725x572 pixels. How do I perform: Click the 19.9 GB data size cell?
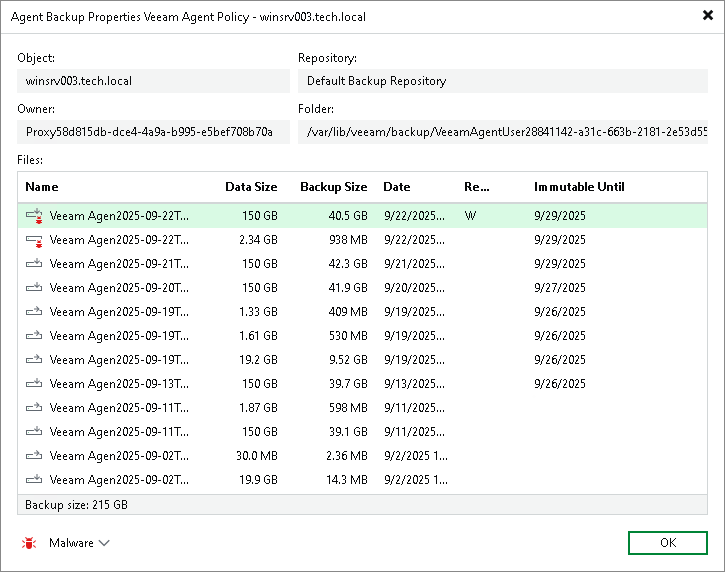coord(258,480)
